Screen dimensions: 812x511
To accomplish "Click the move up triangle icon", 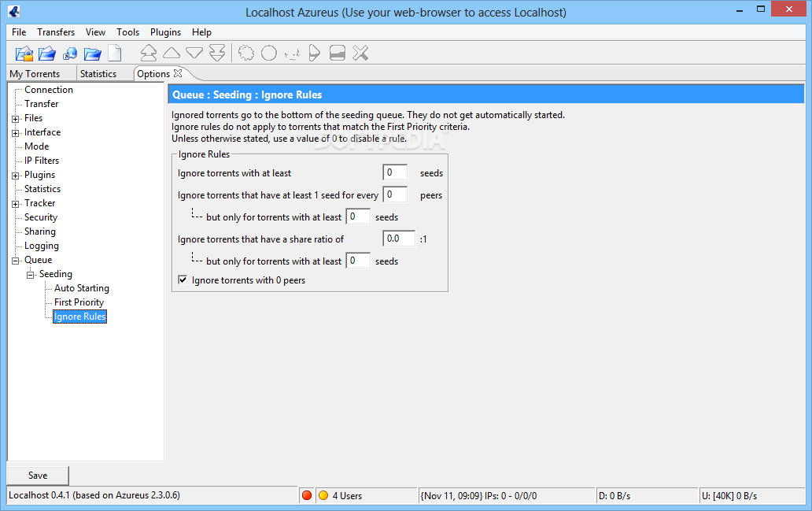I will tap(172, 53).
